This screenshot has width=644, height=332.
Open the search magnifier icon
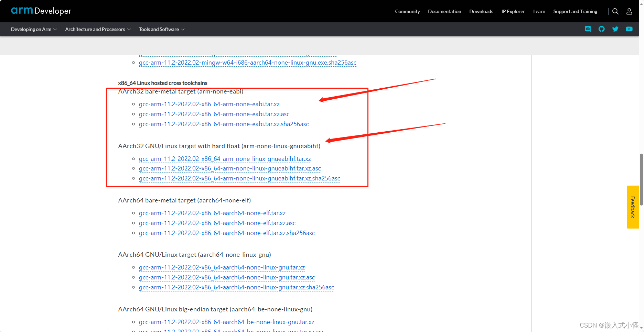coord(615,11)
